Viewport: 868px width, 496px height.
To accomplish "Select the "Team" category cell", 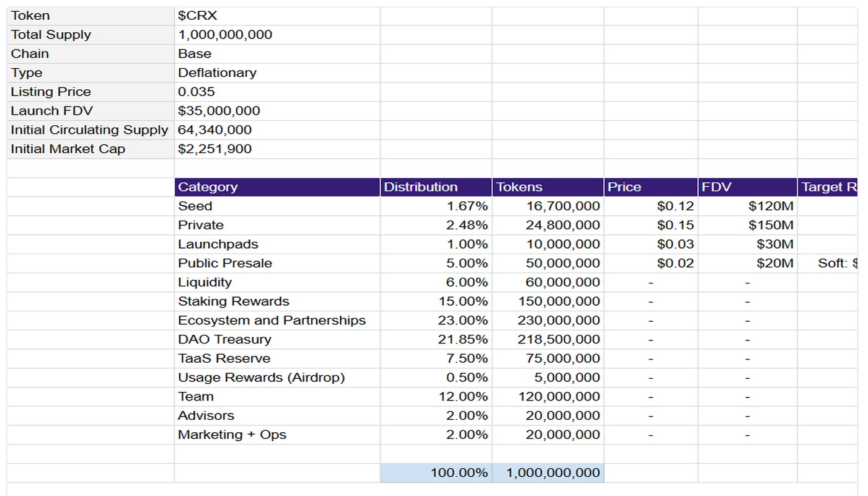I will tap(277, 397).
